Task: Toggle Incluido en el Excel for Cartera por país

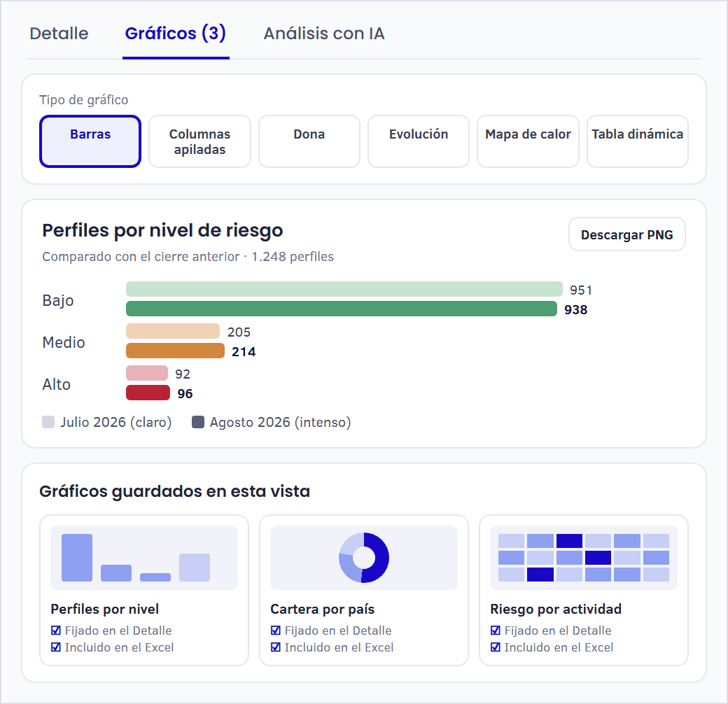Action: 275,647
